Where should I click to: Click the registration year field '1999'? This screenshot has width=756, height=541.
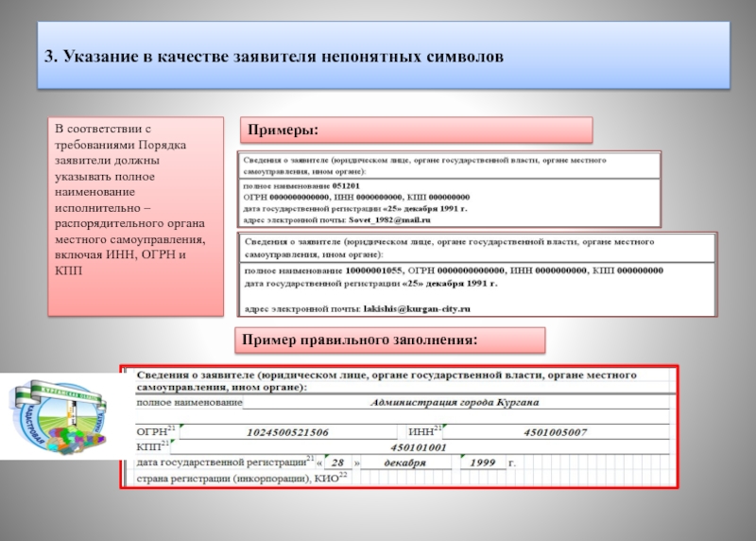coord(481,462)
